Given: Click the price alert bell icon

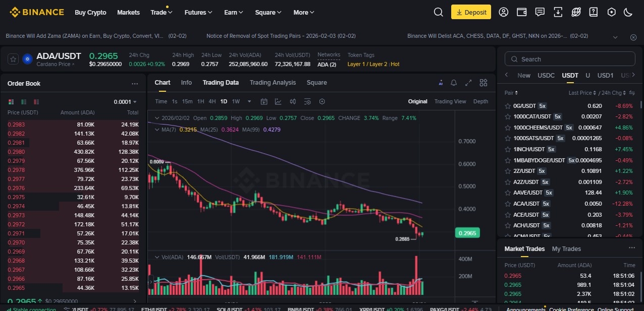Looking at the screenshot, I should (x=454, y=83).
